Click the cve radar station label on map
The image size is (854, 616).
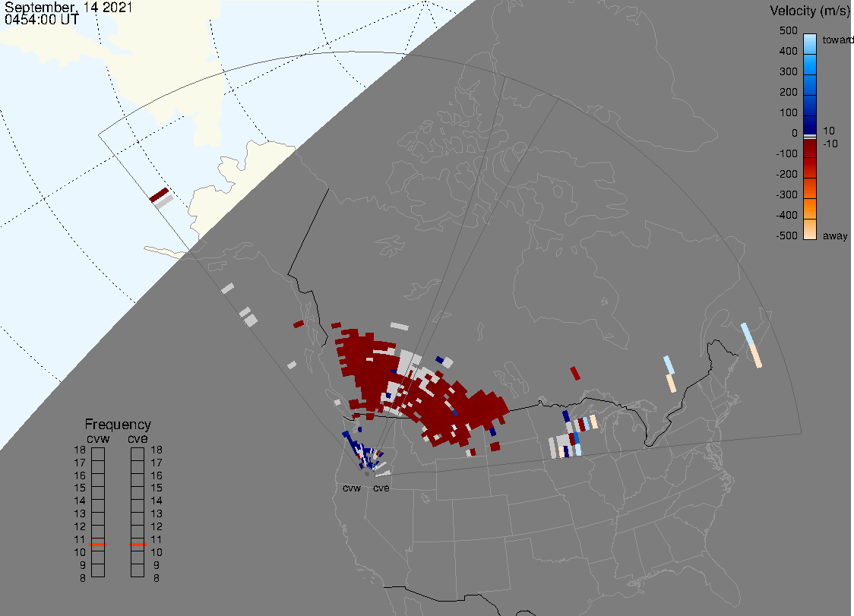381,488
